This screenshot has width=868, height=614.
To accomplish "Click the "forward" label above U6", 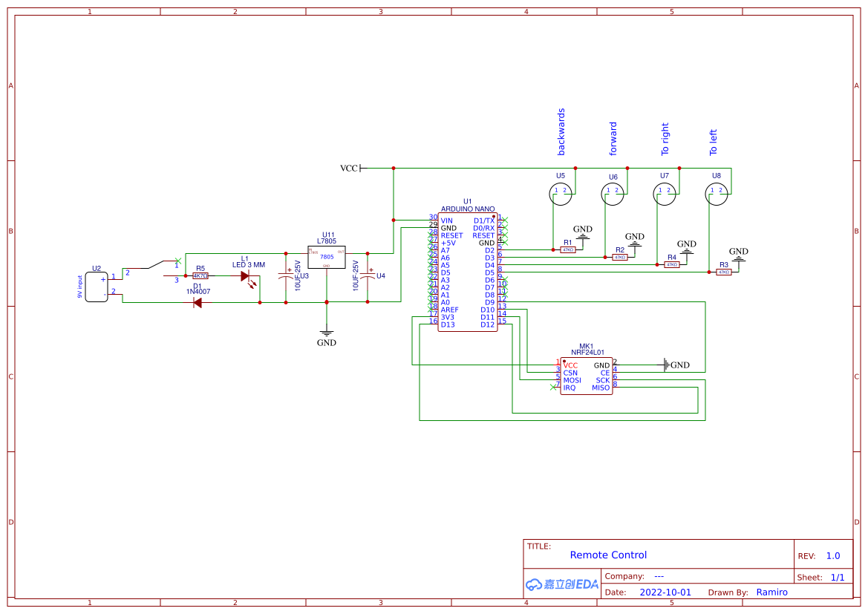I will pos(613,138).
